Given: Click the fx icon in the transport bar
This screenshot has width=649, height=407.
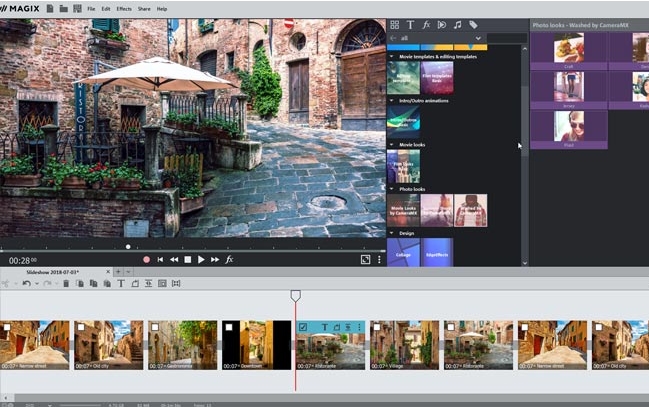Looking at the screenshot, I should point(229,260).
